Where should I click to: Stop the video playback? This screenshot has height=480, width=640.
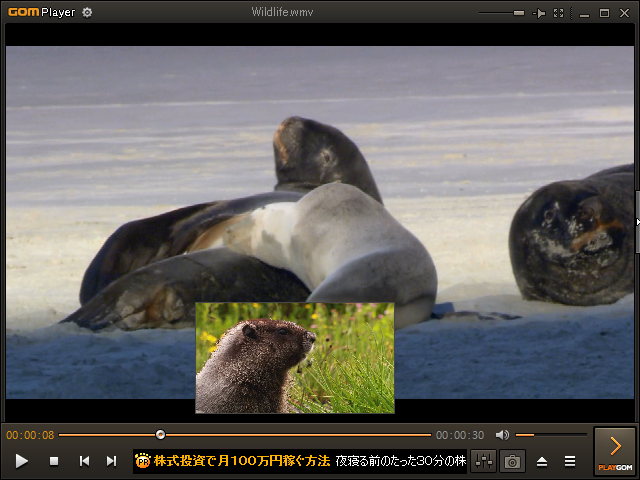[x=54, y=461]
